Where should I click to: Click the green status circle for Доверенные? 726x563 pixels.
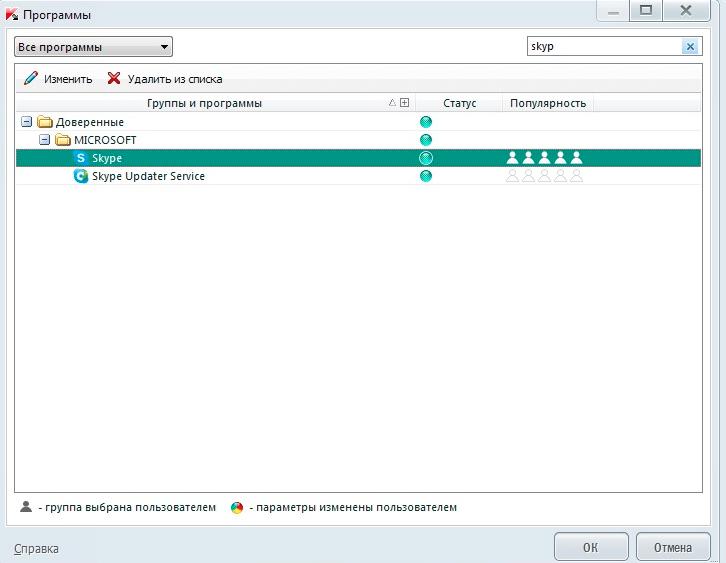pos(426,122)
